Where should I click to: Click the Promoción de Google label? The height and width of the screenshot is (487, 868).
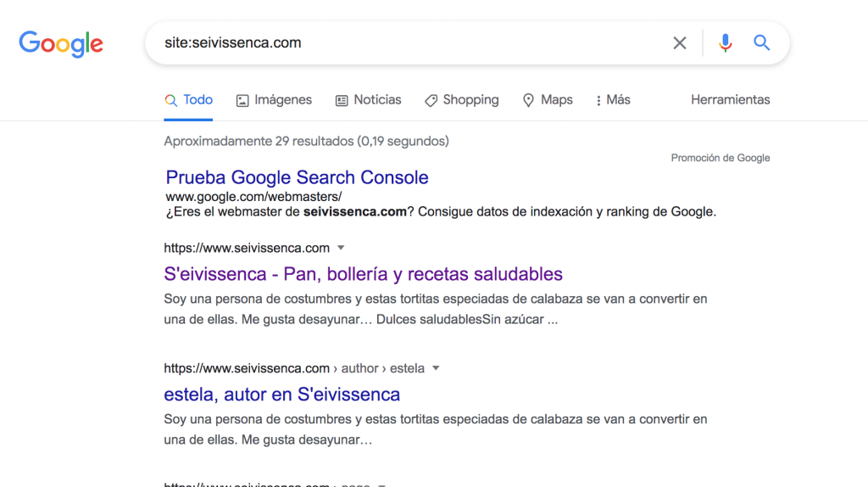click(x=721, y=158)
